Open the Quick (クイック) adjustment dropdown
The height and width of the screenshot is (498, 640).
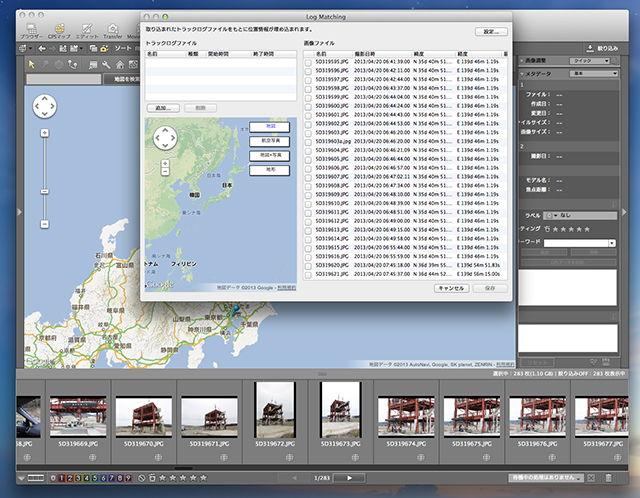590,60
